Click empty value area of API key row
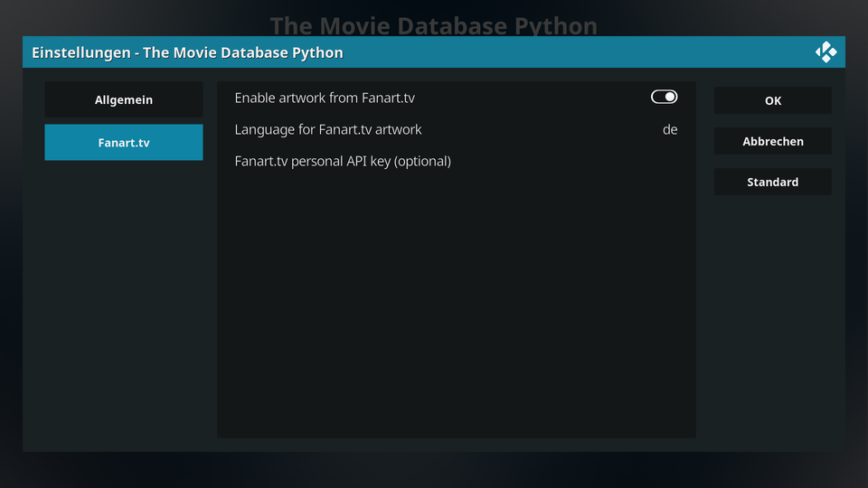 [571, 161]
